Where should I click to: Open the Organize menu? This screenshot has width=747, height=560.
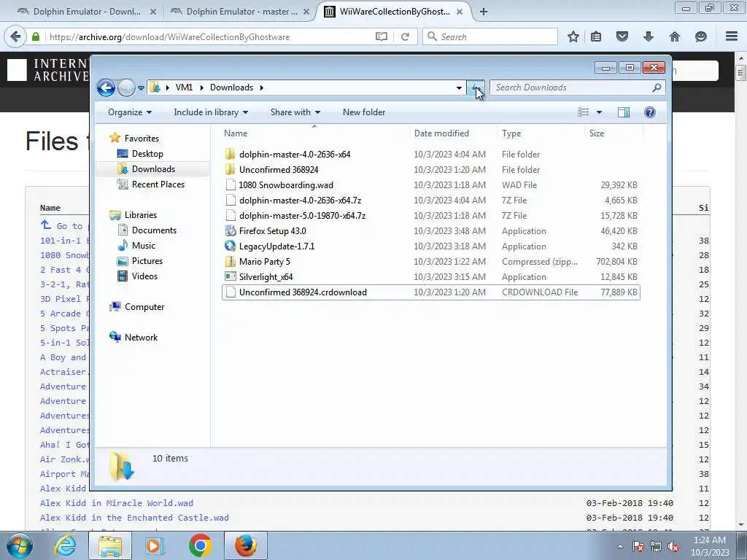[130, 112]
